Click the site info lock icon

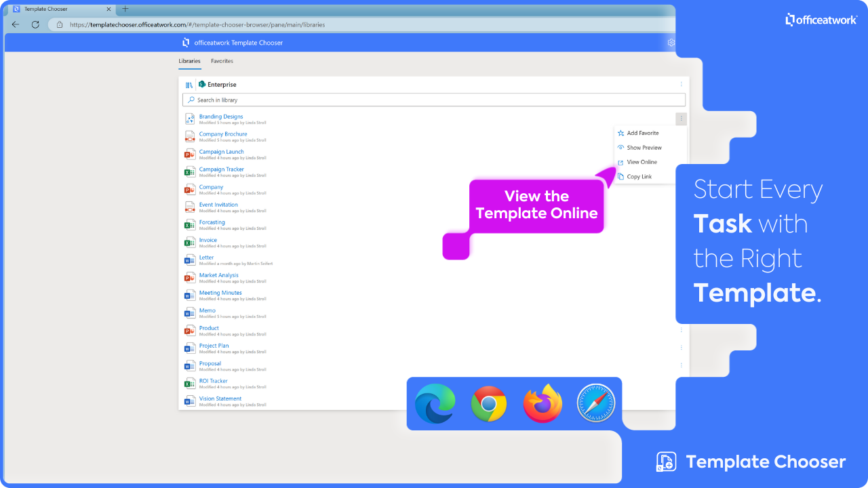tap(60, 24)
